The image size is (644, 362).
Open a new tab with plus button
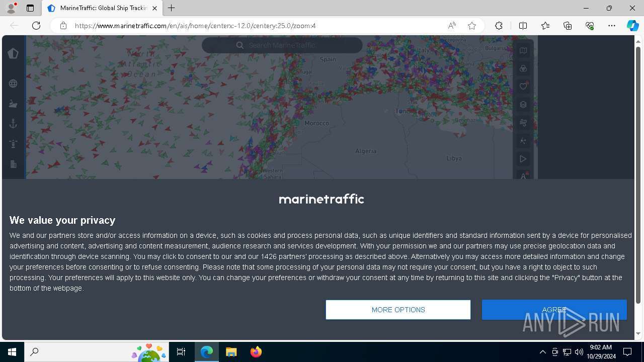172,8
